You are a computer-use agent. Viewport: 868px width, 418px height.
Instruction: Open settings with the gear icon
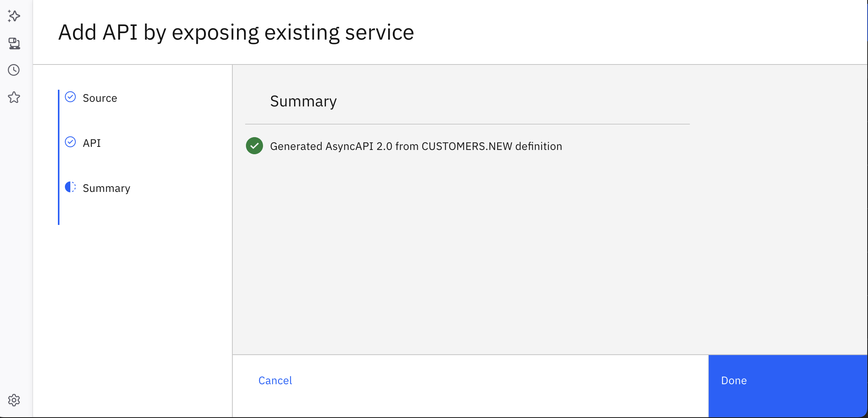[x=14, y=400]
